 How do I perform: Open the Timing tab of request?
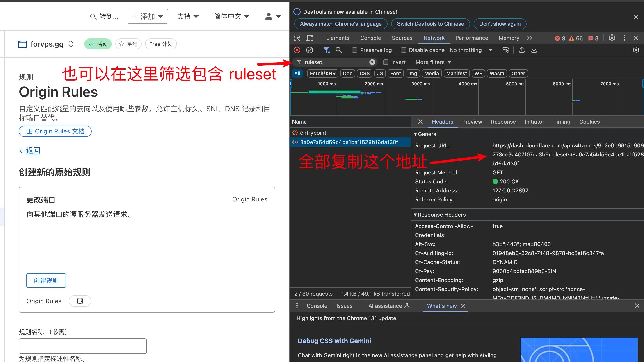click(x=562, y=122)
